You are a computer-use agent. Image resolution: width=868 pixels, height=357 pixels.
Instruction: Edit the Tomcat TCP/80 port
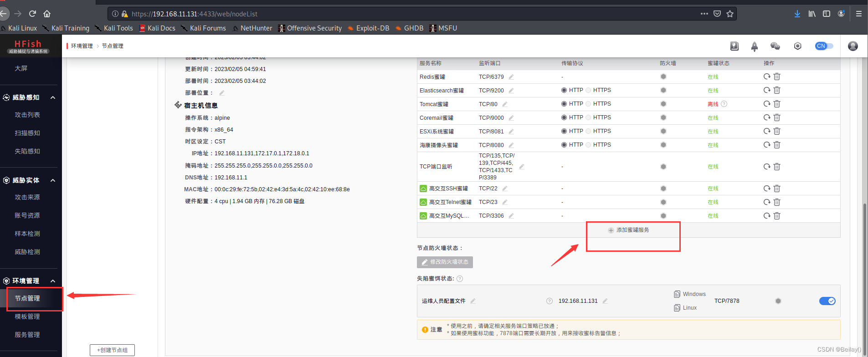(x=505, y=104)
